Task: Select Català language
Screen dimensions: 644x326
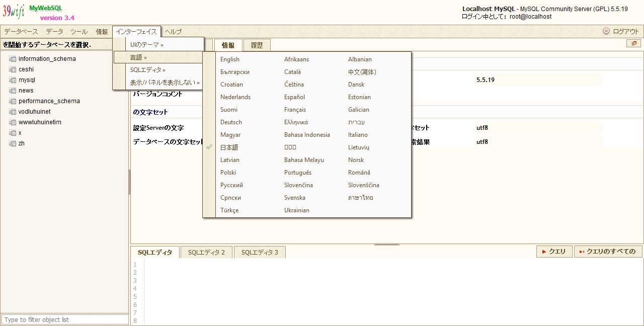Action: 292,72
